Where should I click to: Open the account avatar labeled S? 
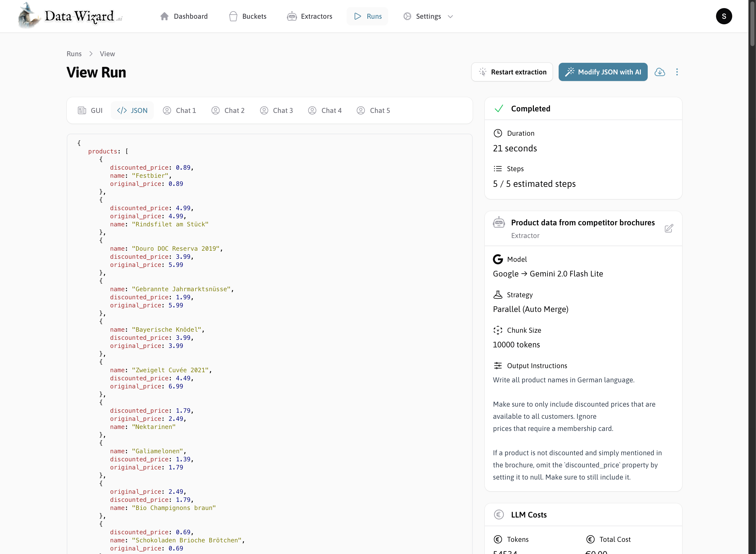[724, 16]
